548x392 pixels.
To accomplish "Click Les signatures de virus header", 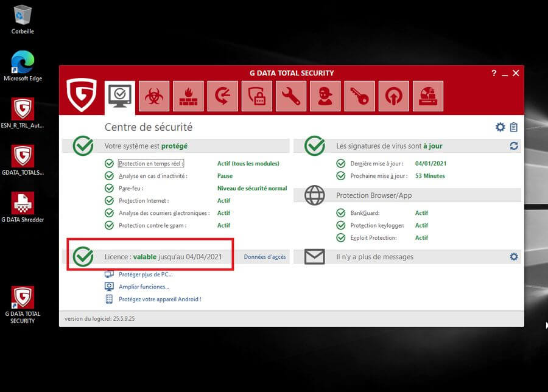I will pos(389,145).
